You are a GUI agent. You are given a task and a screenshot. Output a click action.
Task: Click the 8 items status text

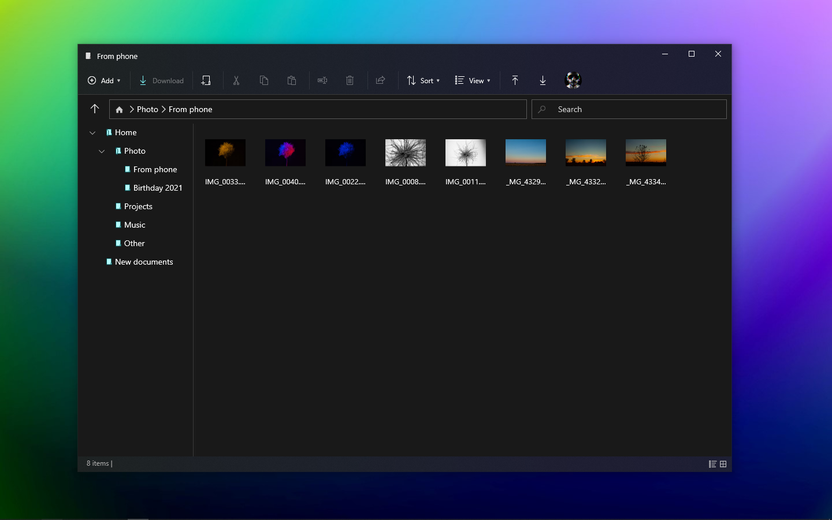[x=98, y=463]
